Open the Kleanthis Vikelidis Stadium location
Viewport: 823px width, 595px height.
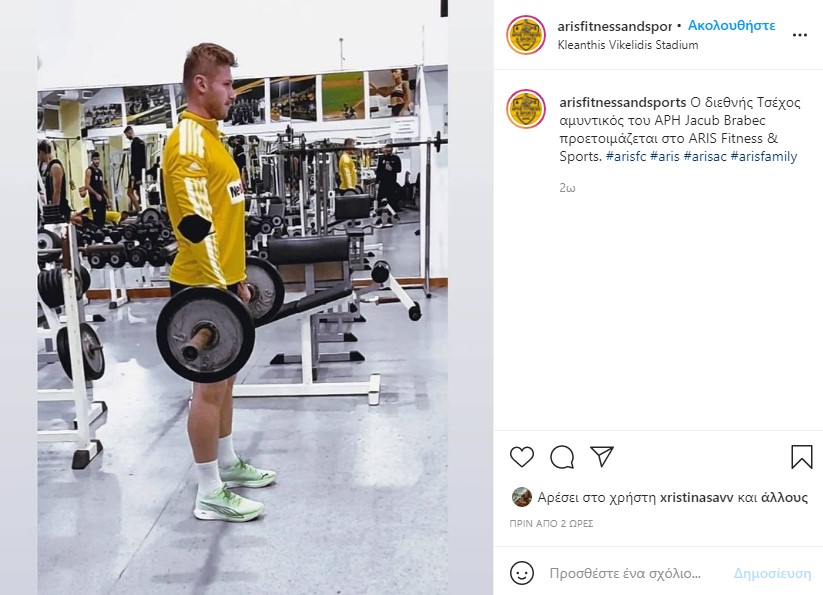point(628,45)
